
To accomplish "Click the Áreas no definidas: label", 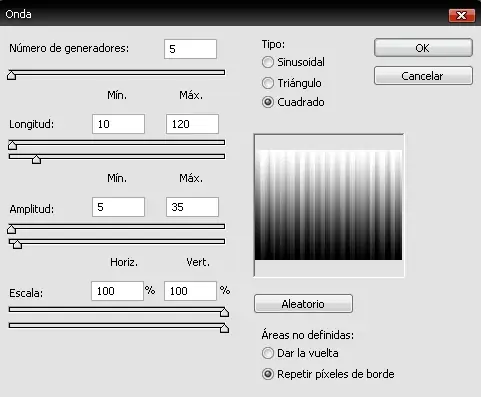I will [308, 335].
